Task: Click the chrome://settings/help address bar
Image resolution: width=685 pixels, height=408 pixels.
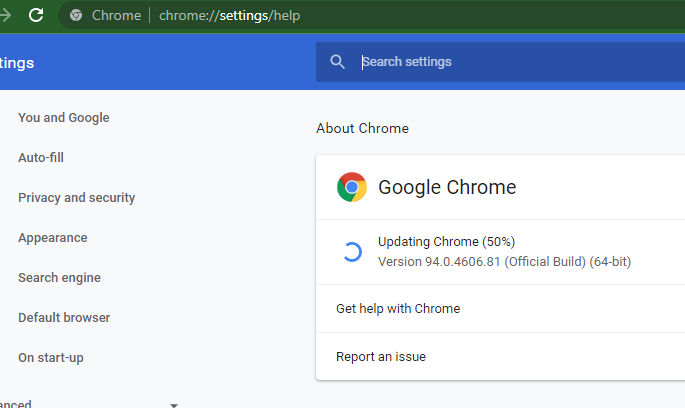Action: (229, 15)
